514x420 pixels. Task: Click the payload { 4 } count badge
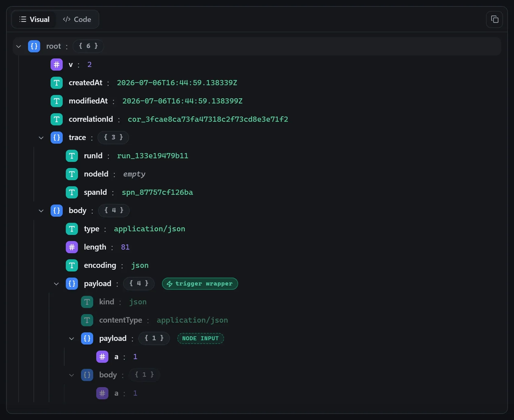coord(139,284)
